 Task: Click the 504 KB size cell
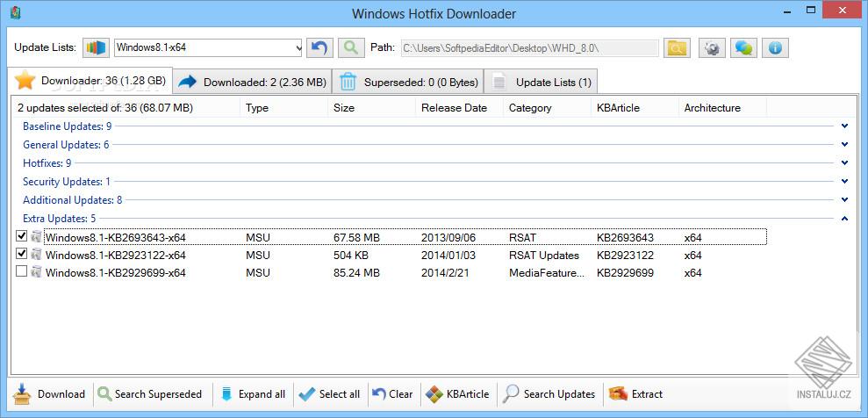point(351,256)
